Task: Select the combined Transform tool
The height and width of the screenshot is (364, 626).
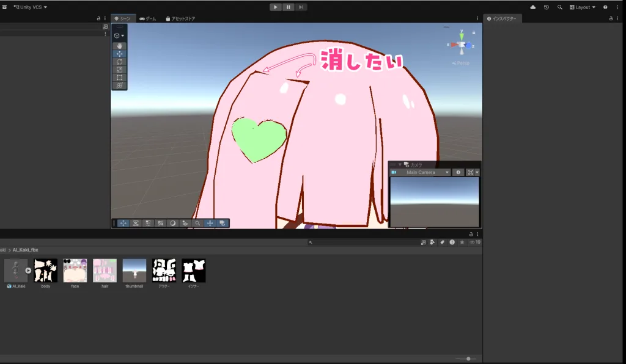Action: pos(119,86)
